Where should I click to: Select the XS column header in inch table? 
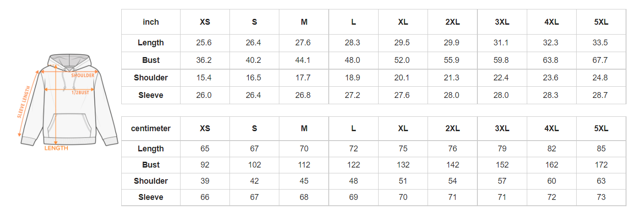(x=205, y=22)
